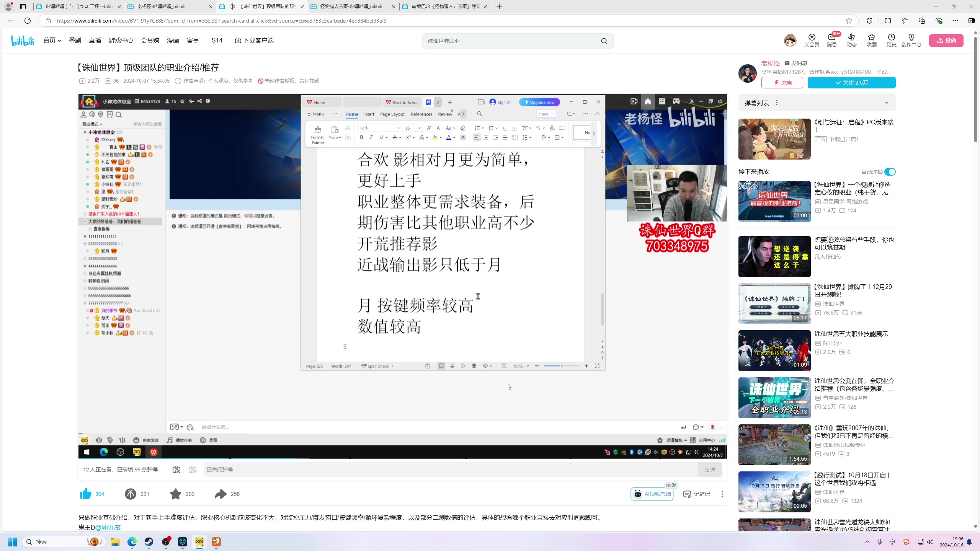The width and height of the screenshot is (980, 551).
Task: Show hidden tray icons chevron
Action: pos(867,542)
